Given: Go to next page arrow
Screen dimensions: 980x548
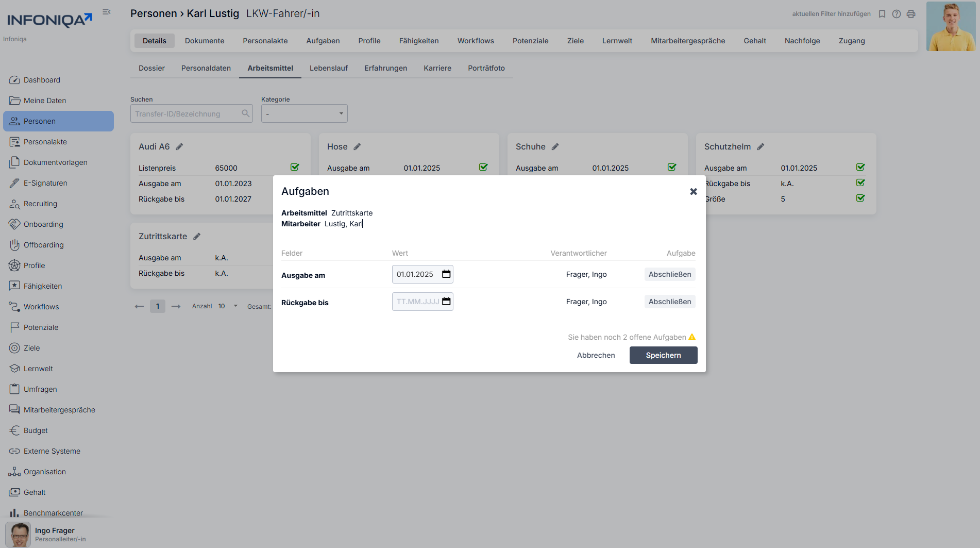Looking at the screenshot, I should pos(176,306).
